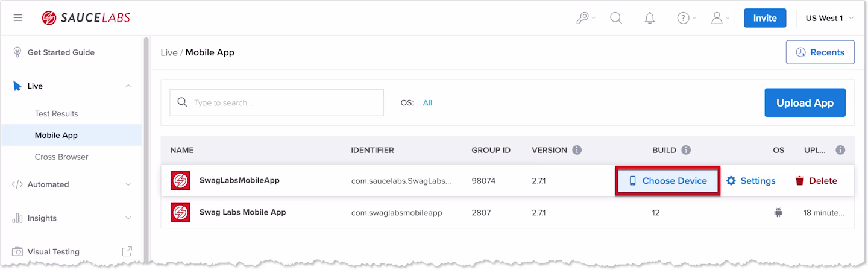Click group ID 98074
The width and height of the screenshot is (868, 270).
click(x=483, y=181)
